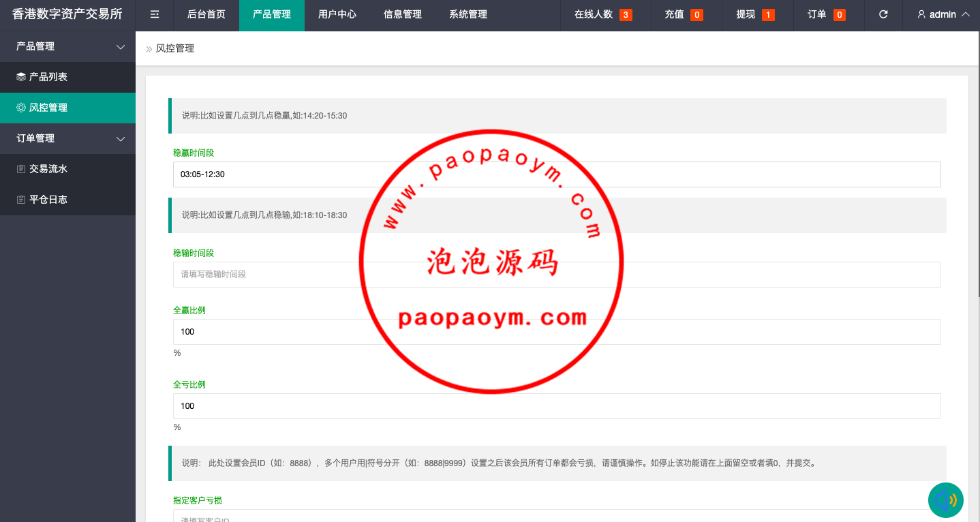This screenshot has width=980, height=522.
Task: Click the 全赢比例 label
Action: [x=189, y=311]
